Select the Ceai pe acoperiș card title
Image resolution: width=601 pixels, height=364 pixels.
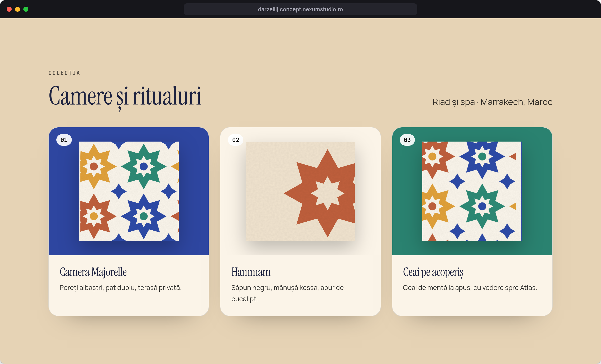point(433,272)
